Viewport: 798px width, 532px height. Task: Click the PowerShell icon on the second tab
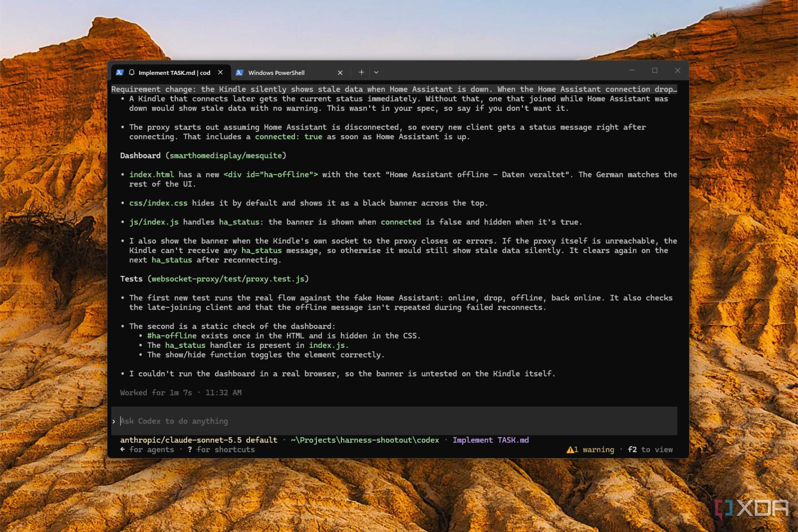[239, 73]
